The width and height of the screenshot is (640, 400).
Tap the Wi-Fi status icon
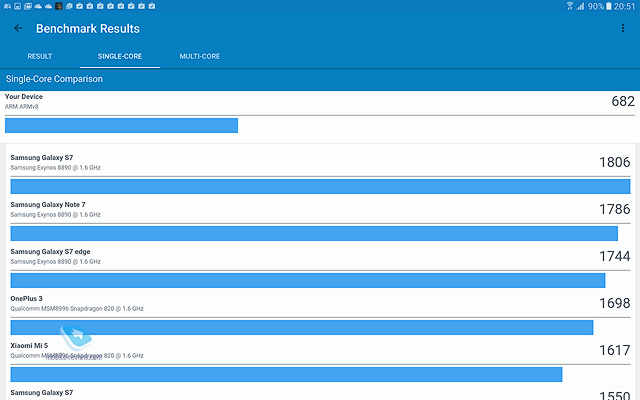[x=570, y=6]
